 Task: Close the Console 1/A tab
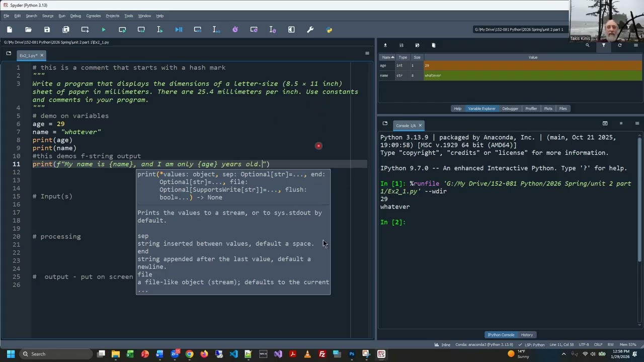[x=420, y=125]
